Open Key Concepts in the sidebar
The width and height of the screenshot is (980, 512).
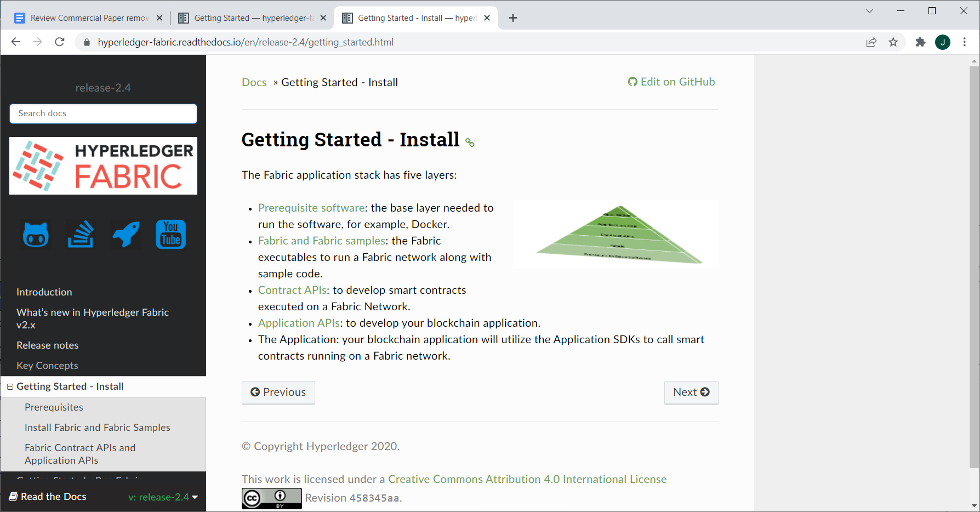pos(47,366)
